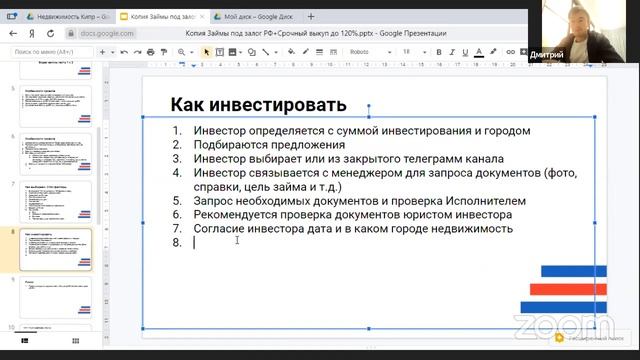Click Дмитрий's Zoom video thumbnail
Image resolution: width=640 pixels, height=360 pixels.
584,31
